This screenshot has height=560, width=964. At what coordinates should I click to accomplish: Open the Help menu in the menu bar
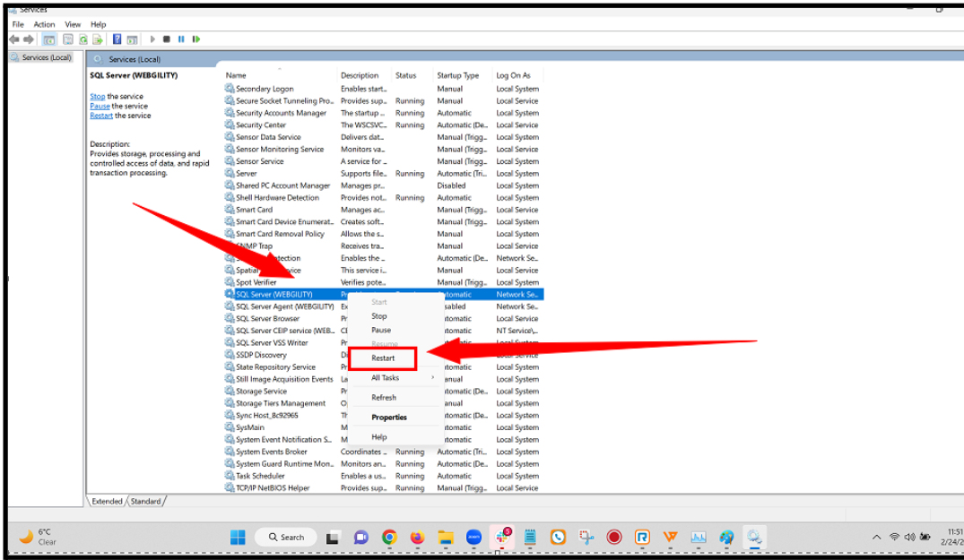click(99, 24)
